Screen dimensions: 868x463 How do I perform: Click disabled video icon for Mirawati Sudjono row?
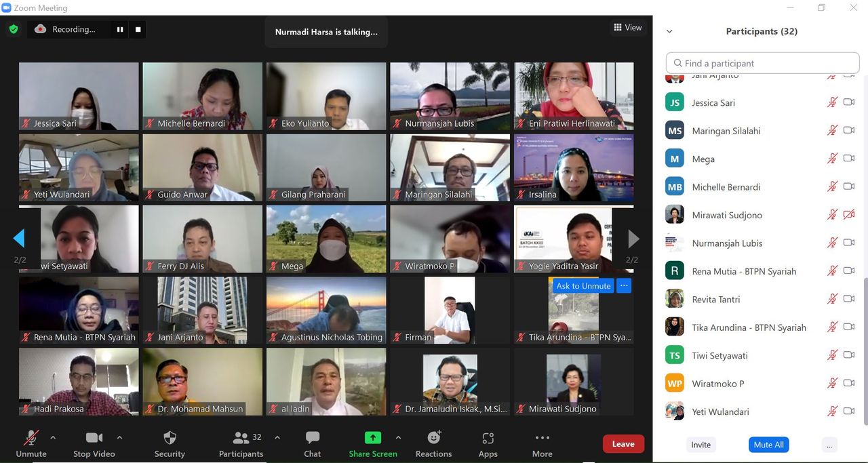[849, 215]
